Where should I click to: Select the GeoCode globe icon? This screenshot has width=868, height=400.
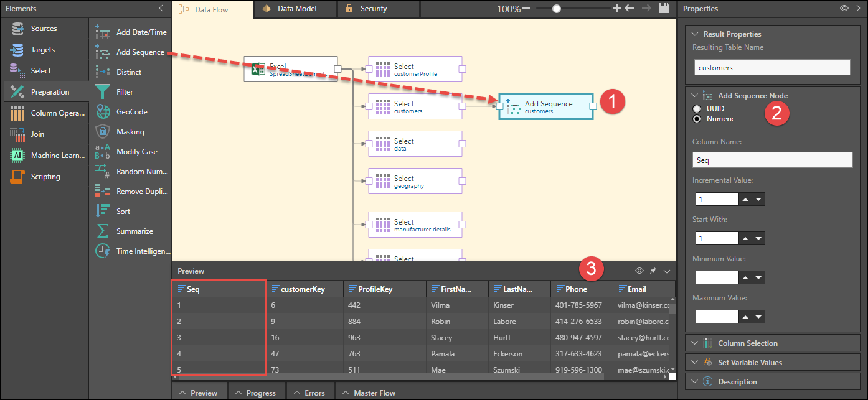[x=103, y=112]
